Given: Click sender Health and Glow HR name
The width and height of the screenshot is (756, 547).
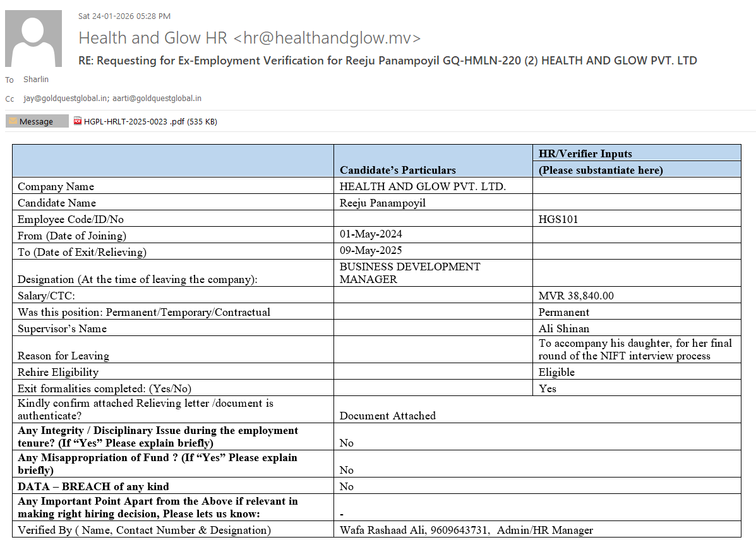Looking at the screenshot, I should point(249,38).
